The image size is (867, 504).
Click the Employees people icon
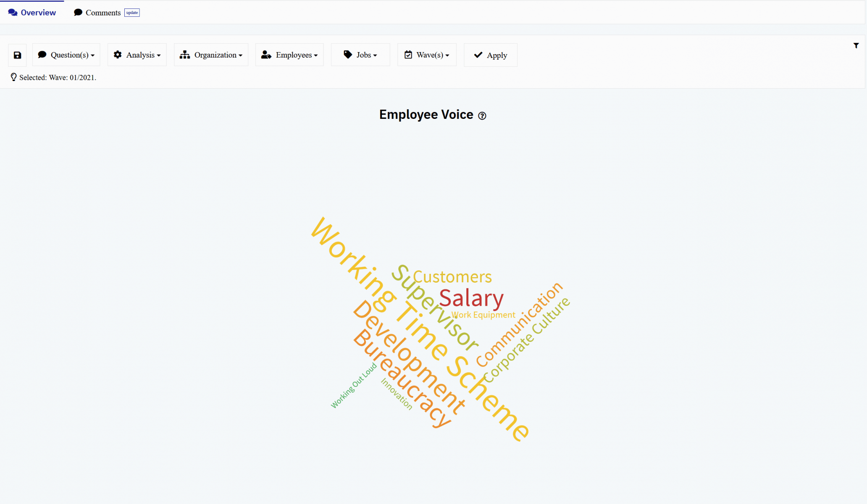266,55
